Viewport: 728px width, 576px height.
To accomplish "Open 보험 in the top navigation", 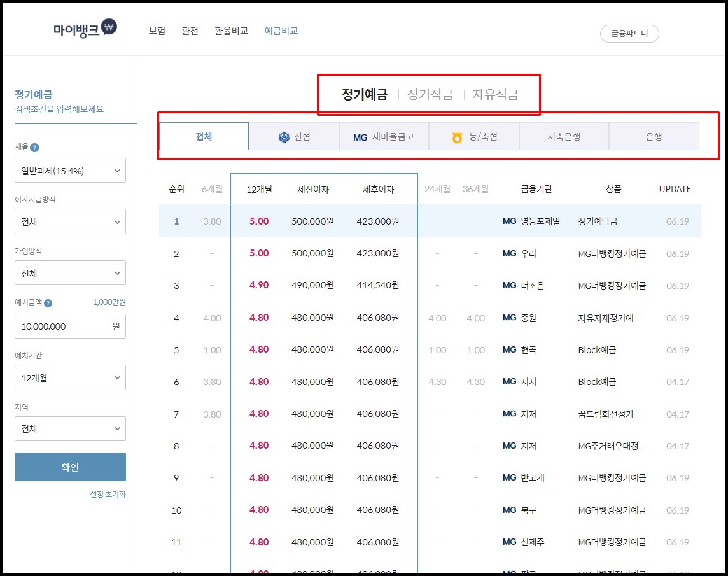I will pyautogui.click(x=157, y=31).
